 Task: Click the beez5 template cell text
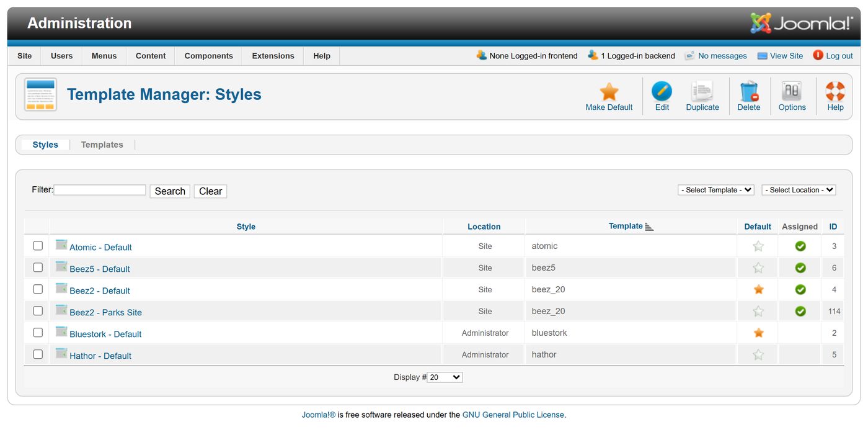click(544, 268)
